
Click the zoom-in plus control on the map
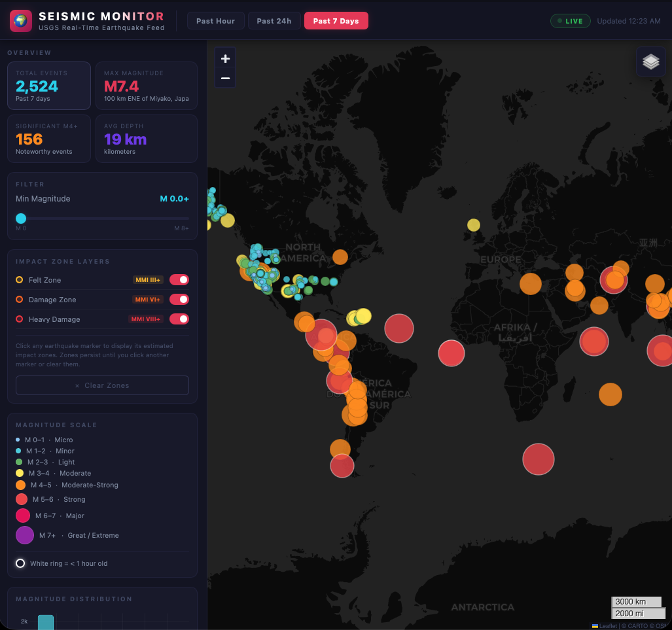225,58
